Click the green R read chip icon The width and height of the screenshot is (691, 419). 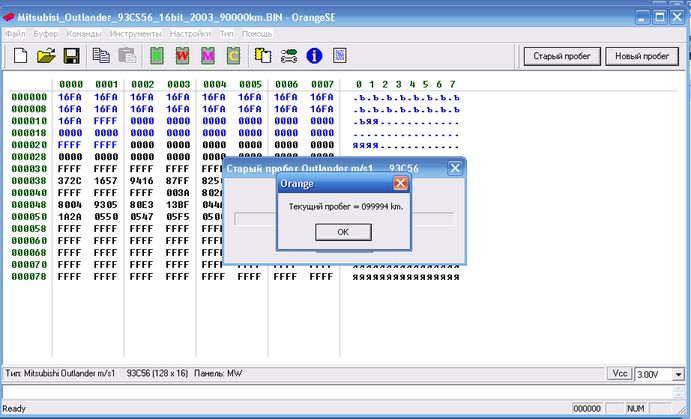pos(156,56)
